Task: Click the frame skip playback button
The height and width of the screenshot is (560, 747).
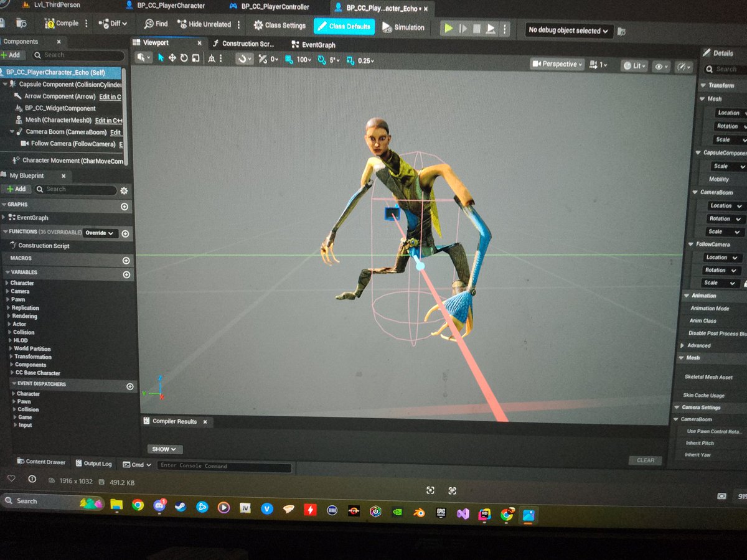Action: (463, 29)
